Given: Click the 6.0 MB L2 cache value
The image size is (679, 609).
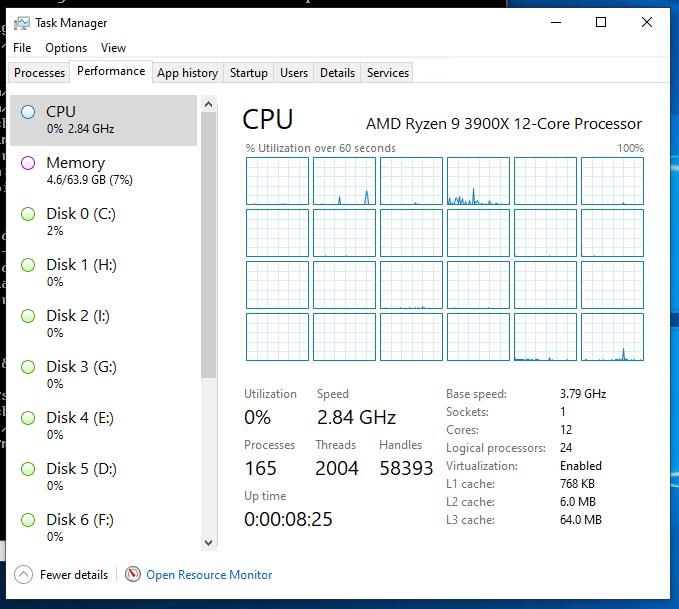Looking at the screenshot, I should pos(578,502).
